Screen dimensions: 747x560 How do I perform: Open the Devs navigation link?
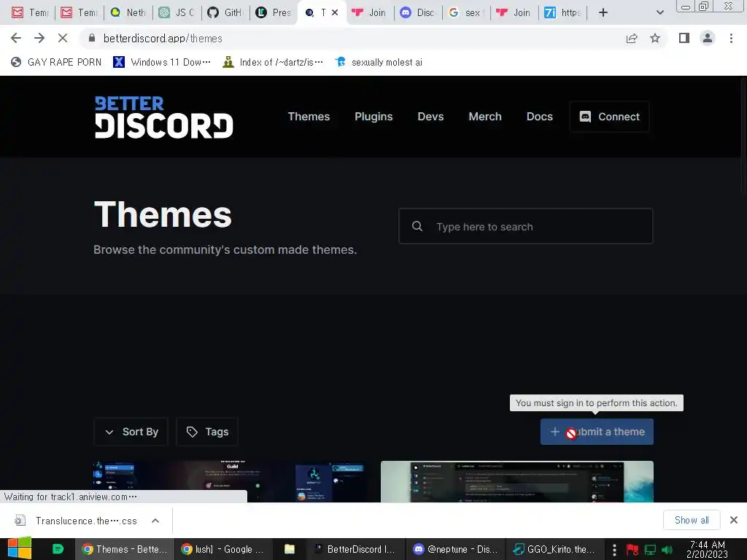430,117
